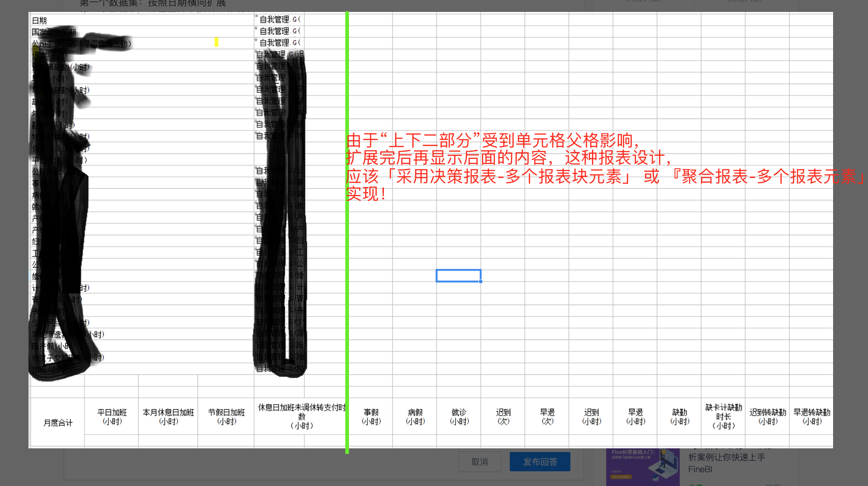The width and height of the screenshot is (868, 486).
Task: Click the 平日加班(小时) header cell
Action: 112,417
